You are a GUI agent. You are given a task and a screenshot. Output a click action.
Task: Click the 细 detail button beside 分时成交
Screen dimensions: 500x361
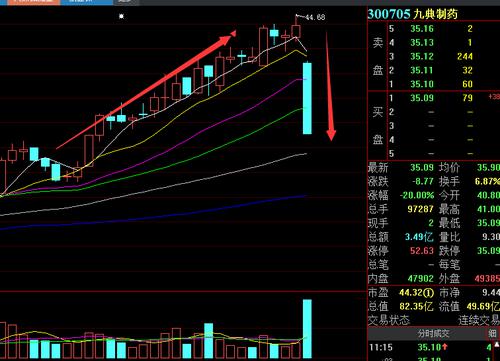click(x=492, y=333)
